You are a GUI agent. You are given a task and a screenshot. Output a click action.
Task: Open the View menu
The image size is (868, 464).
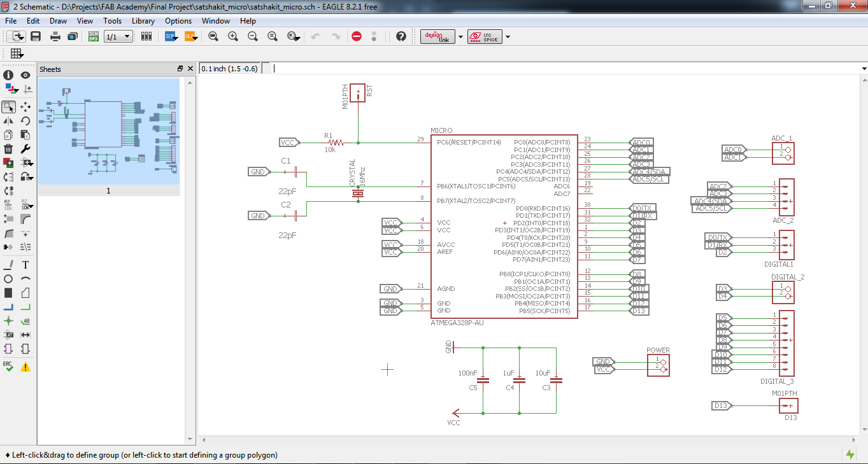coord(85,21)
